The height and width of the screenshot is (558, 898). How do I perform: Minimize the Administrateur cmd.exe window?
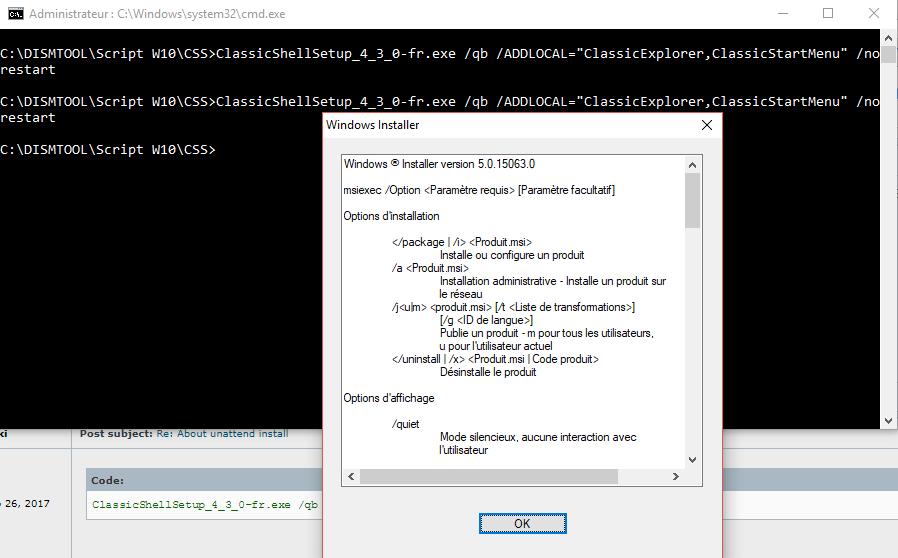(780, 14)
